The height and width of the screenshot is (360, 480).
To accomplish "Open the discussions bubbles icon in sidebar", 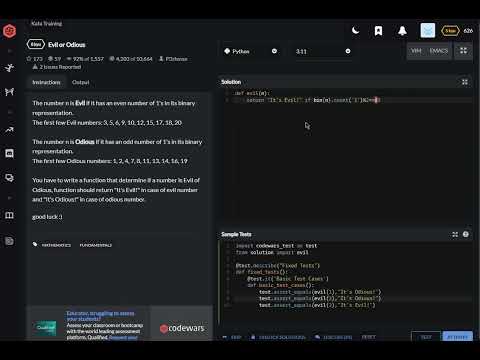I will (9, 178).
